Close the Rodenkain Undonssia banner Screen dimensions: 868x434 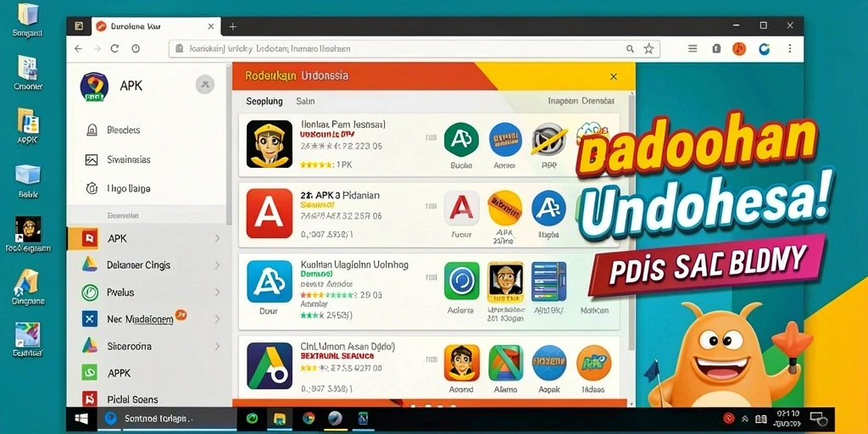[614, 77]
